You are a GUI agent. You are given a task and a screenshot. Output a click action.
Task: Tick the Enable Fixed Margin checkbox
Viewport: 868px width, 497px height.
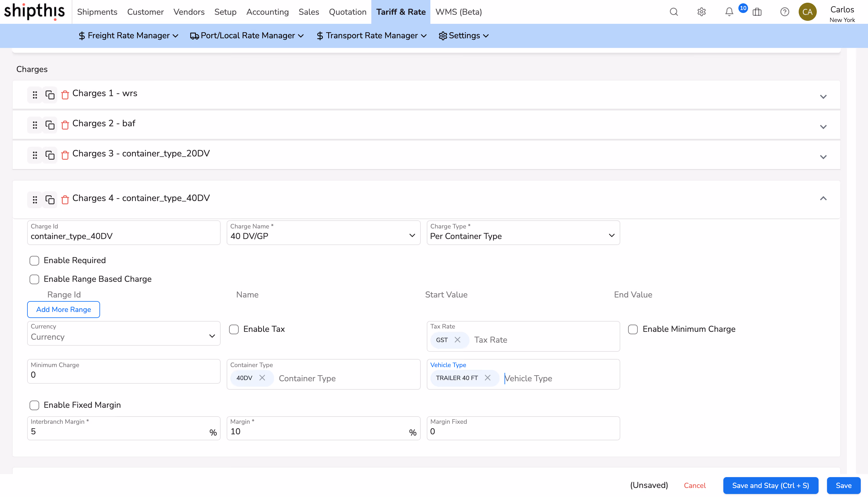coord(34,405)
